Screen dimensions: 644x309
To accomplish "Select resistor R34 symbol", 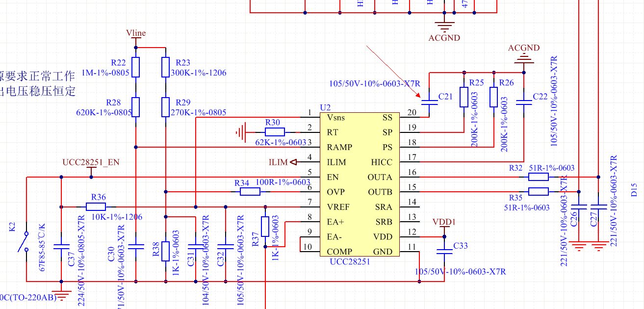I will pyautogui.click(x=250, y=192).
